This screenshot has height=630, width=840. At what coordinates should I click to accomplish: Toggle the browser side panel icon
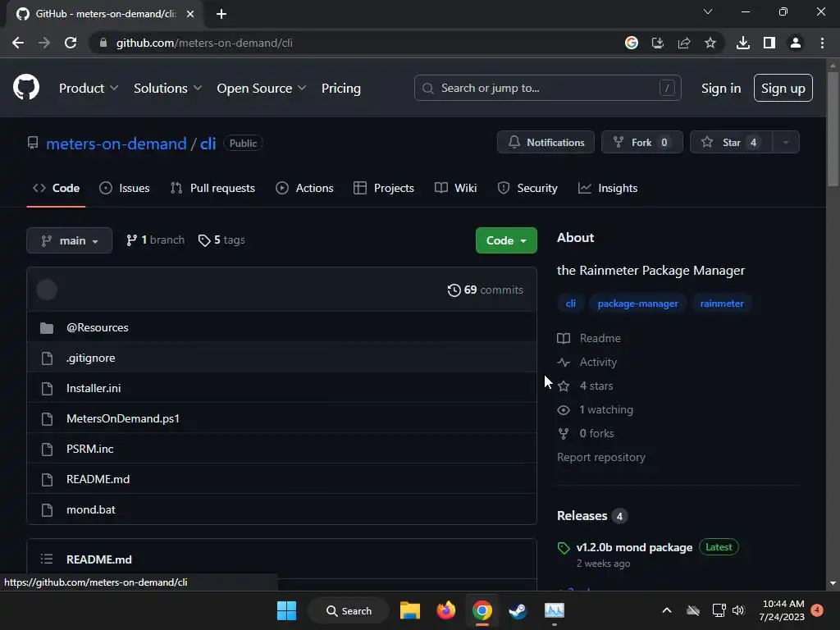(769, 43)
